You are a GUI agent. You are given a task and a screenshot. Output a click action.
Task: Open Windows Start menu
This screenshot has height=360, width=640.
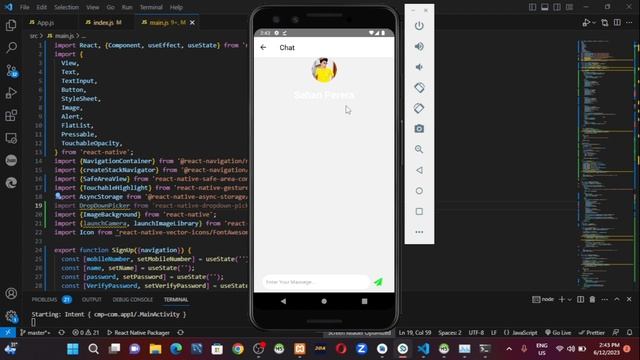(73, 349)
